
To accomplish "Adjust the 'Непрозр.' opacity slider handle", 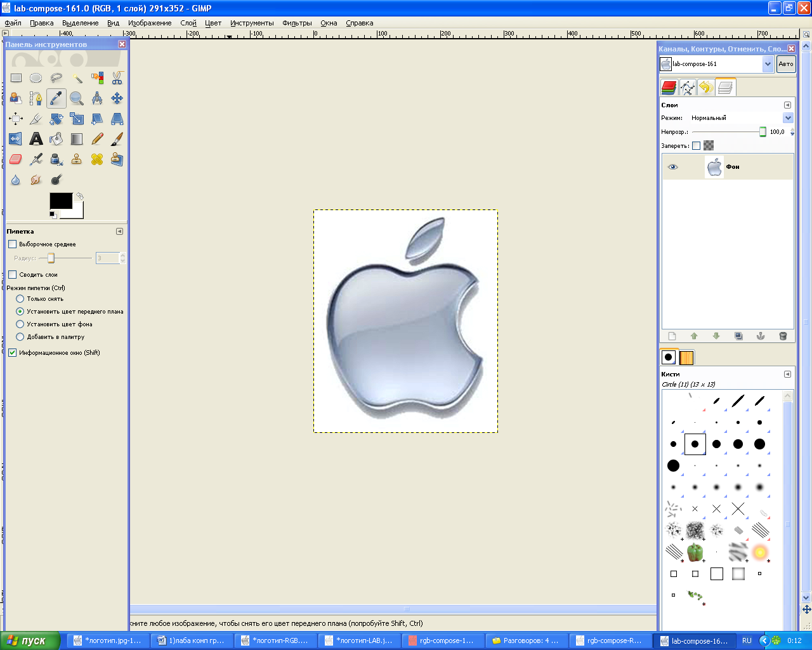I will tap(763, 132).
